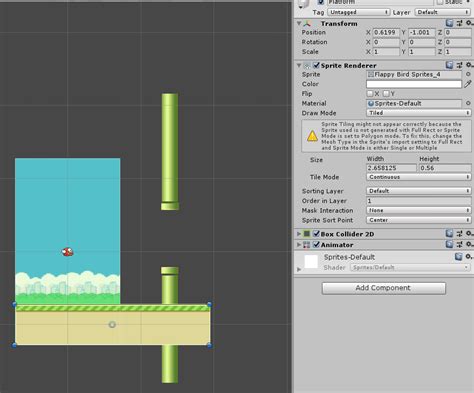Select the upper green pipe in scene

click(170, 152)
